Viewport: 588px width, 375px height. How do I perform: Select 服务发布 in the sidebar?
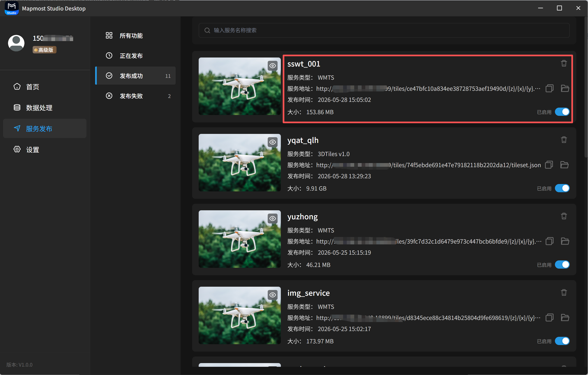pos(45,129)
